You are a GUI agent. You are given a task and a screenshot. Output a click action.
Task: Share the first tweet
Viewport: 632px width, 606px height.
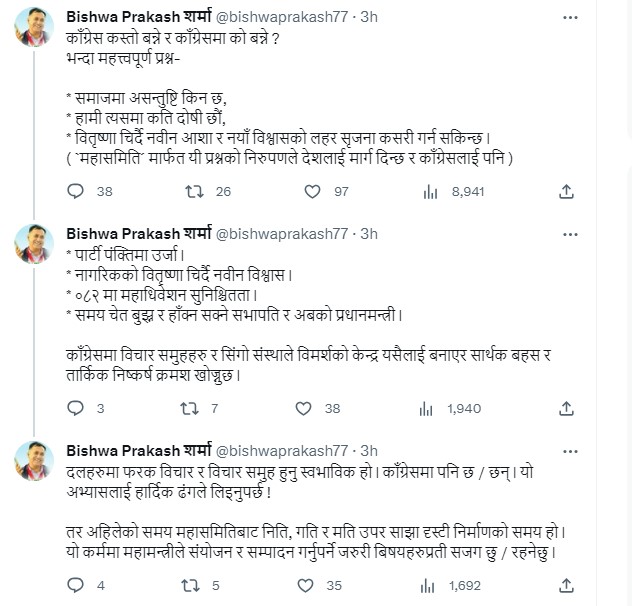point(566,191)
